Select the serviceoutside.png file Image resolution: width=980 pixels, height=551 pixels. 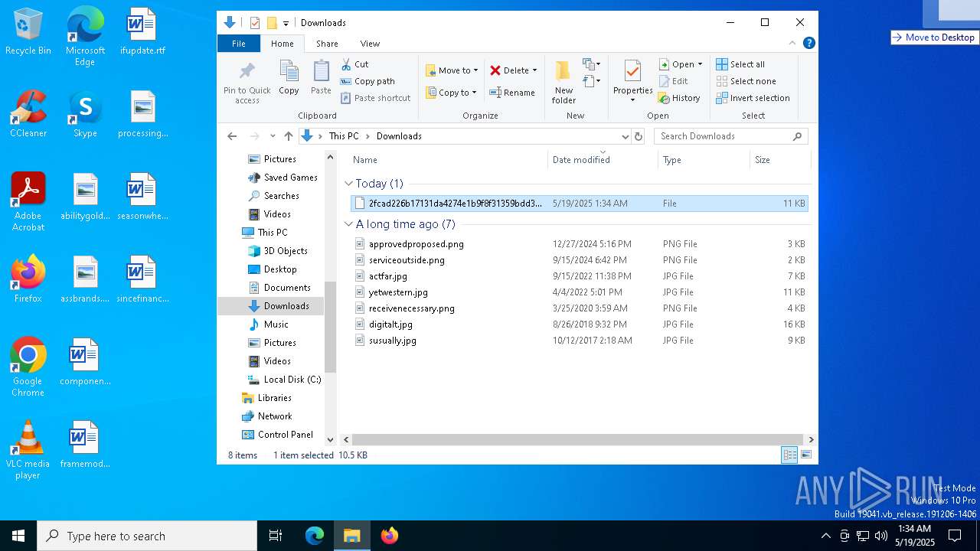pyautogui.click(x=407, y=260)
